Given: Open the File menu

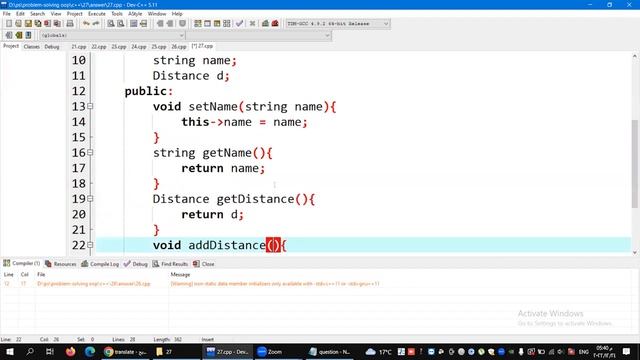Looking at the screenshot, I should [7, 14].
